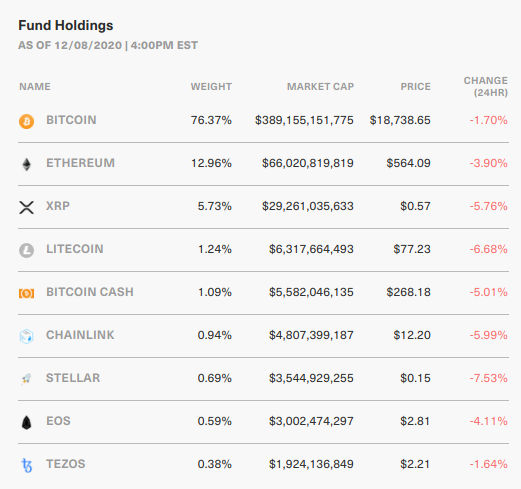The image size is (521, 489).
Task: Click the XRP cross-shaped icon
Action: click(x=26, y=207)
